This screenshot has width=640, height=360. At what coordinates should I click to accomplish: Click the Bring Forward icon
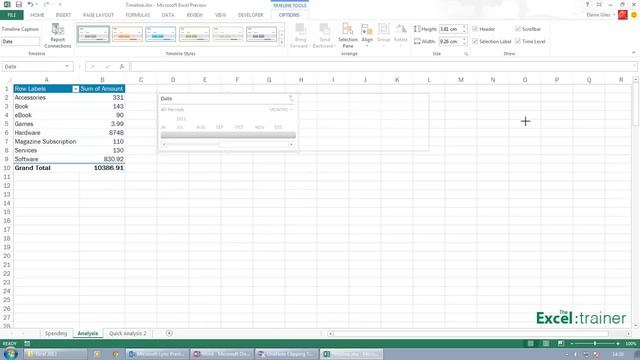point(300,29)
